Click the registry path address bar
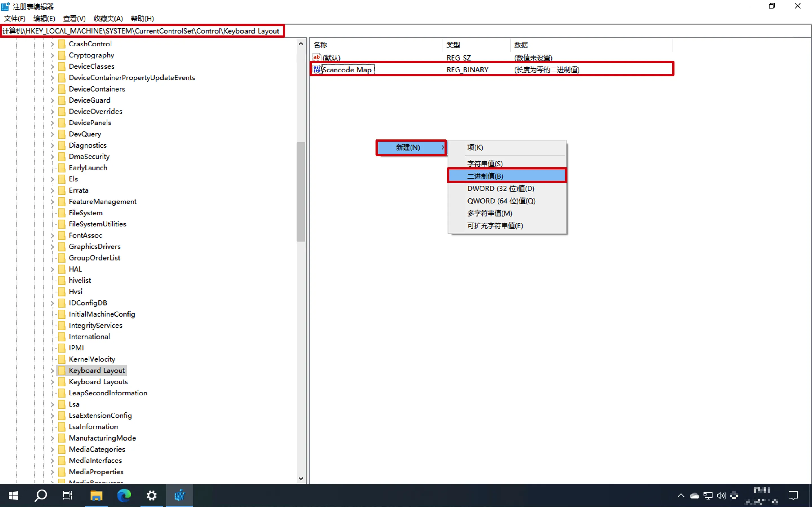 (141, 31)
